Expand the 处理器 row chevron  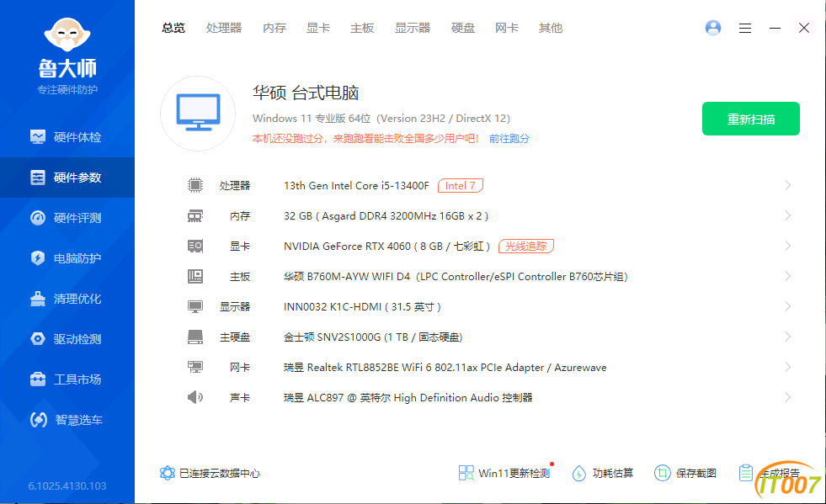787,185
